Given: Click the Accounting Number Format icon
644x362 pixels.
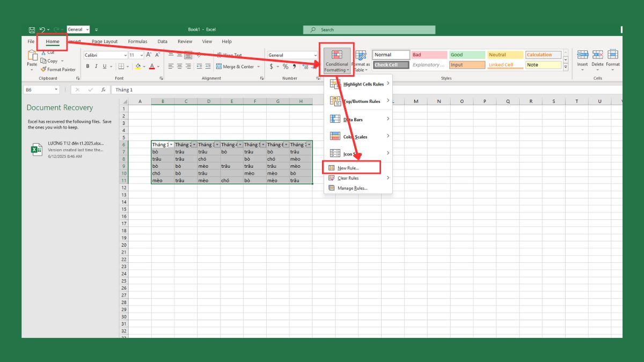Looking at the screenshot, I should (x=271, y=66).
